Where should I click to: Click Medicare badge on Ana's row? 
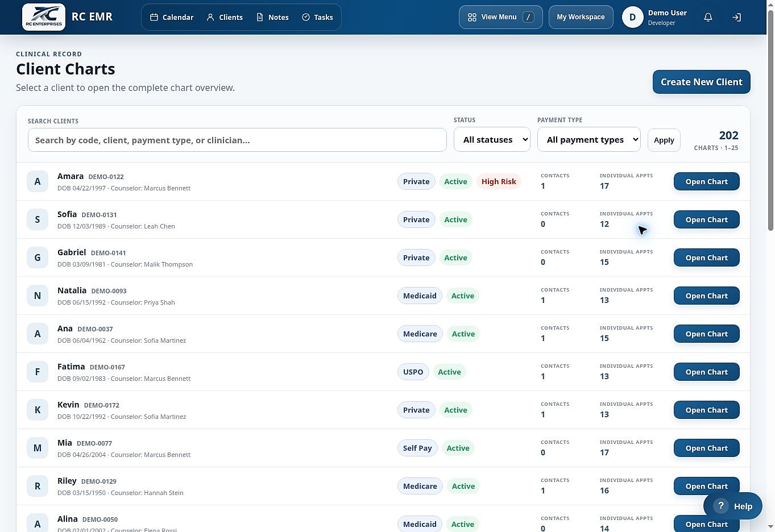(420, 334)
